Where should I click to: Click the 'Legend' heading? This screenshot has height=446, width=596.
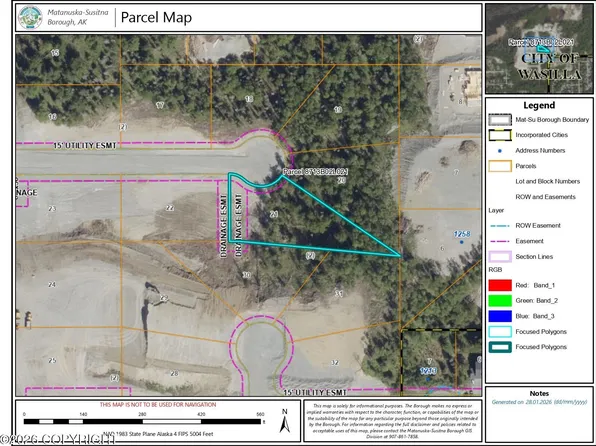(539, 105)
